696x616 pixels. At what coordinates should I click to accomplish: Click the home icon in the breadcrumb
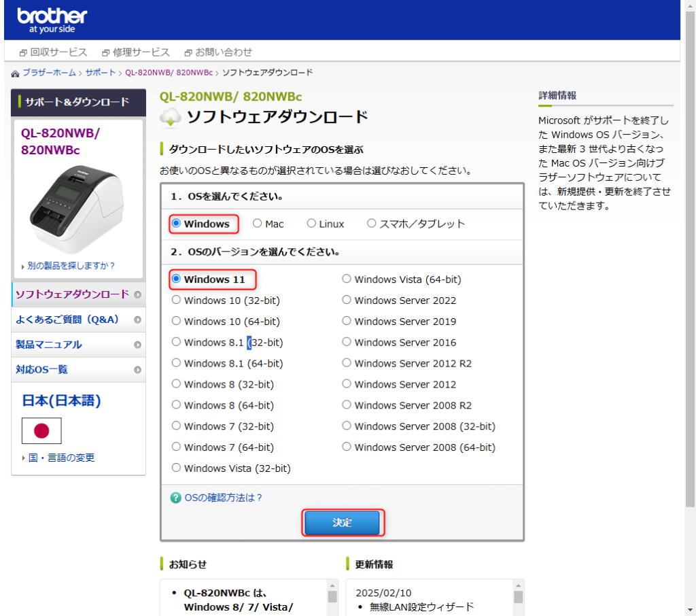click(15, 73)
